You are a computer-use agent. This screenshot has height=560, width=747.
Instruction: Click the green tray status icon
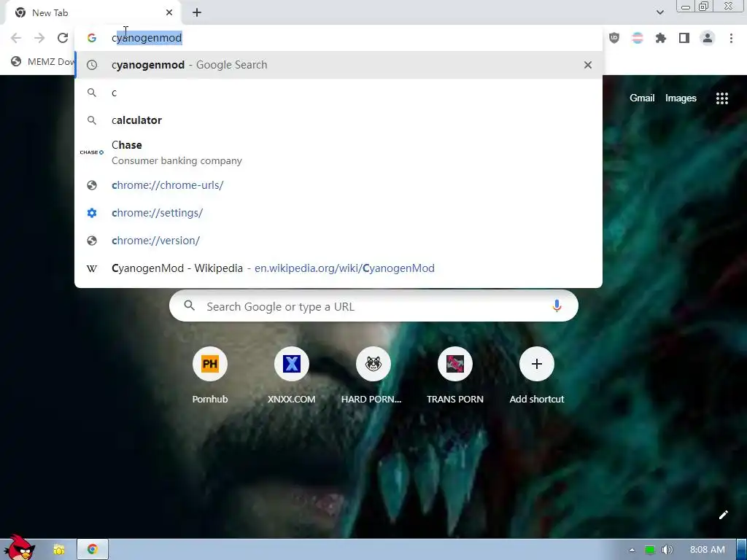click(649, 550)
